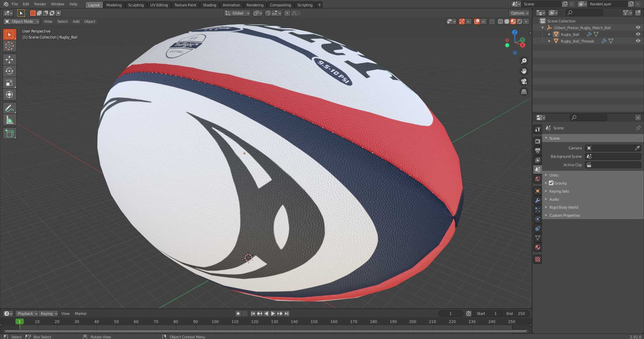The height and width of the screenshot is (339, 644).
Task: Select the Measure tool
Action: pyautogui.click(x=9, y=120)
